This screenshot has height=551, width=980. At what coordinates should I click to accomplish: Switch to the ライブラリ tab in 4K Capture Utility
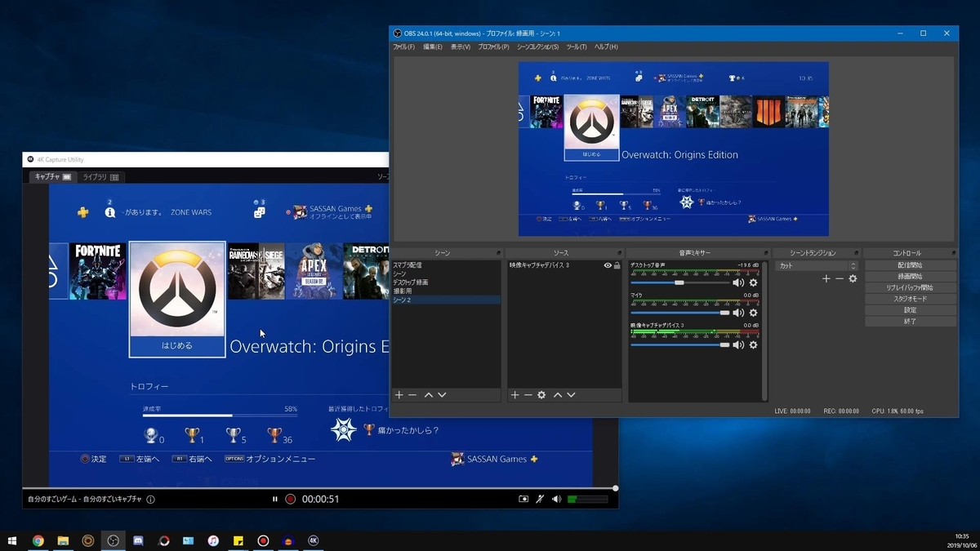pos(101,177)
